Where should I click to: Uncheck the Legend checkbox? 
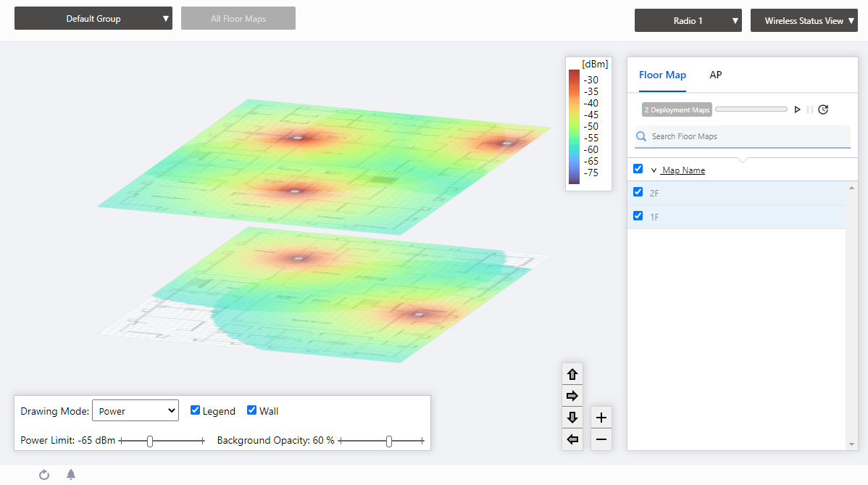(x=195, y=410)
